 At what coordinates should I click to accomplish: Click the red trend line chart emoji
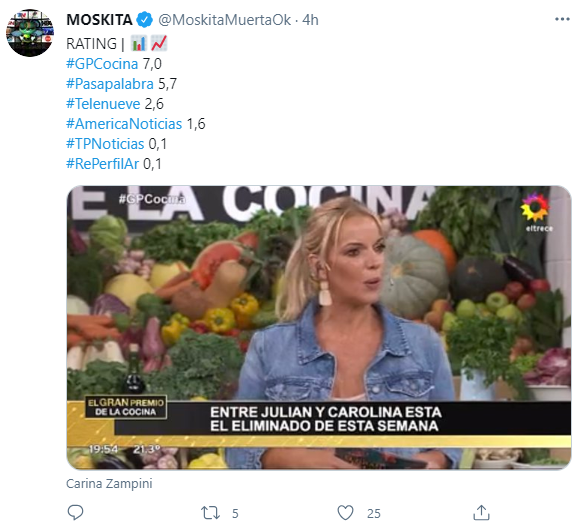point(159,44)
